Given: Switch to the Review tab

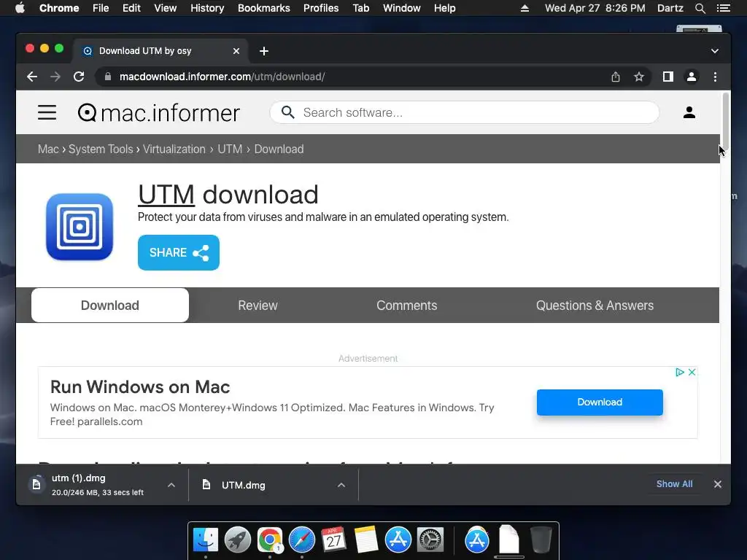Looking at the screenshot, I should click(x=258, y=306).
